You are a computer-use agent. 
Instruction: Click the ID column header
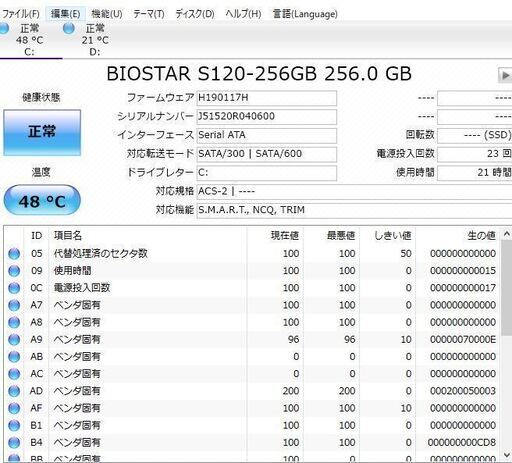tap(37, 236)
